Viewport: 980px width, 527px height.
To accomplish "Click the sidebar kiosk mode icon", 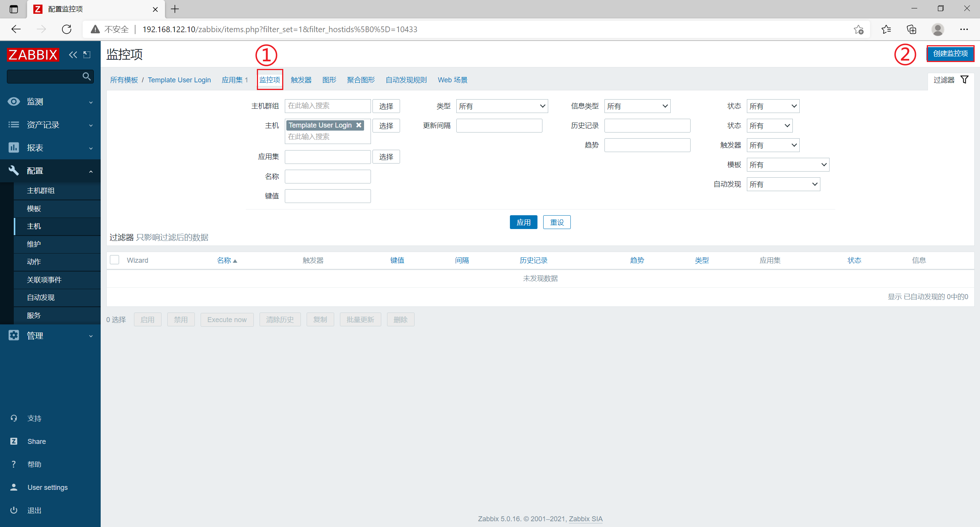I will (87, 55).
